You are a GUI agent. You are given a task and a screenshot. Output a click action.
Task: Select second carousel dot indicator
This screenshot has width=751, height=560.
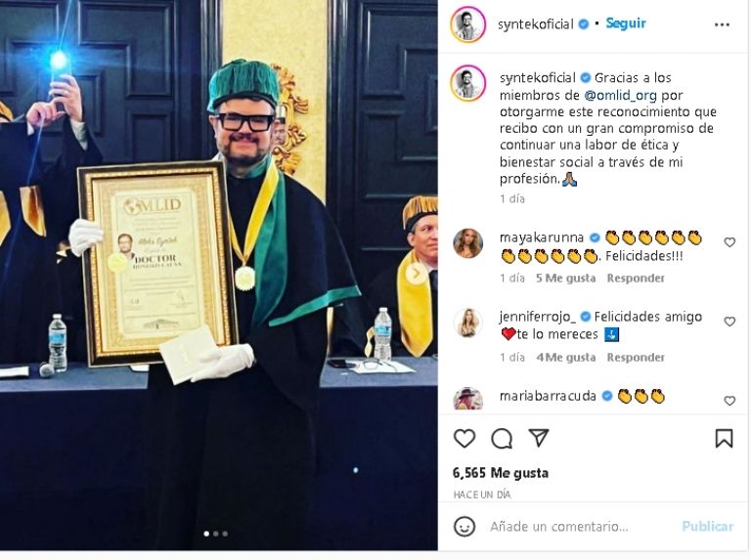[216, 534]
